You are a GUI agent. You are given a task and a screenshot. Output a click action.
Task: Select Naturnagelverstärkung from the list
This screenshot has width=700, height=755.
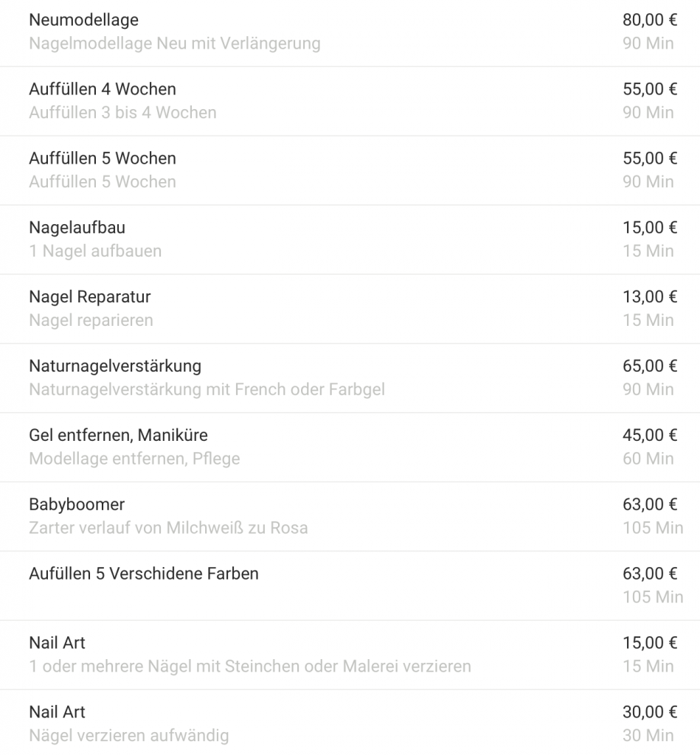tap(115, 366)
